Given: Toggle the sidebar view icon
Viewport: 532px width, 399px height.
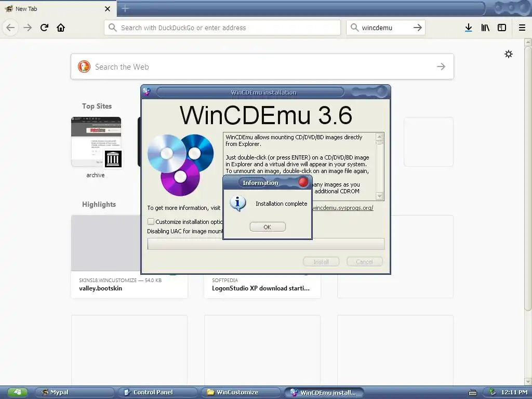Looking at the screenshot, I should coord(502,28).
